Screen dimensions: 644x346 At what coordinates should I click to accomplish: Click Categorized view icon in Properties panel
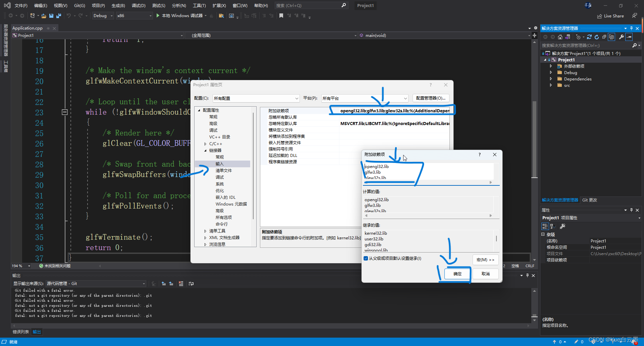tap(545, 226)
